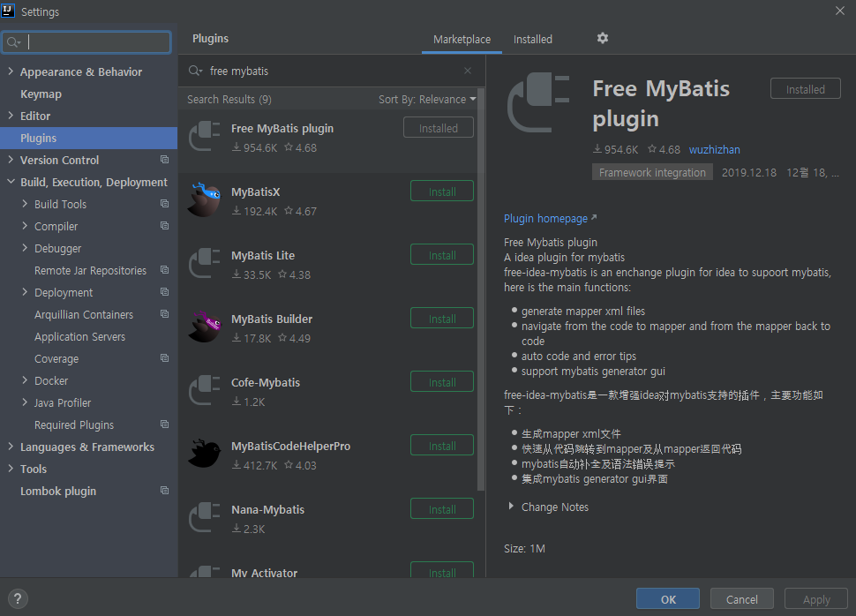Expand the Version Control node
The width and height of the screenshot is (856, 616).
(11, 160)
